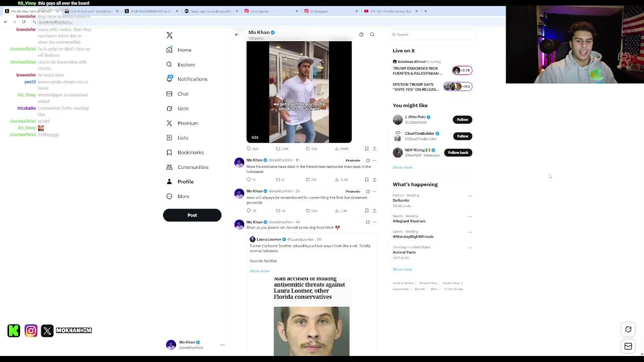The image size is (644, 362).
Task: Click Grok icon on the 4h post
Action: point(368,222)
